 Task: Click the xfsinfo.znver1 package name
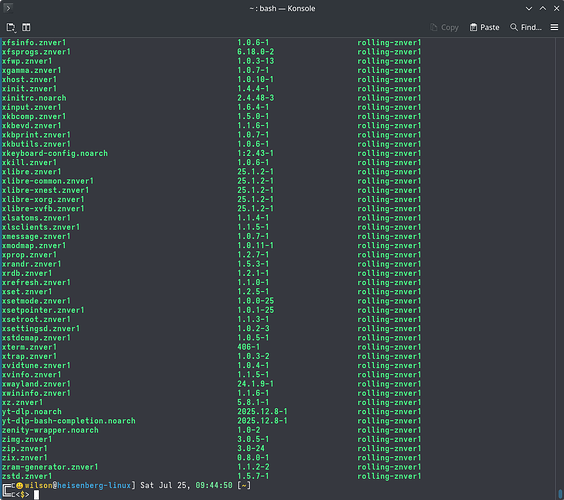[34, 43]
